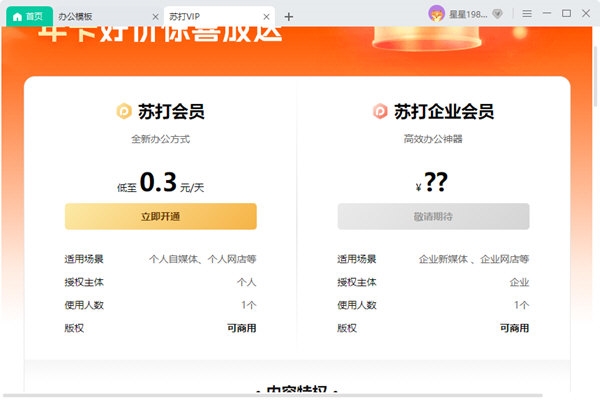Select the 苏打企业会员 heading
Viewport: 600px width, 400px height.
[444, 111]
